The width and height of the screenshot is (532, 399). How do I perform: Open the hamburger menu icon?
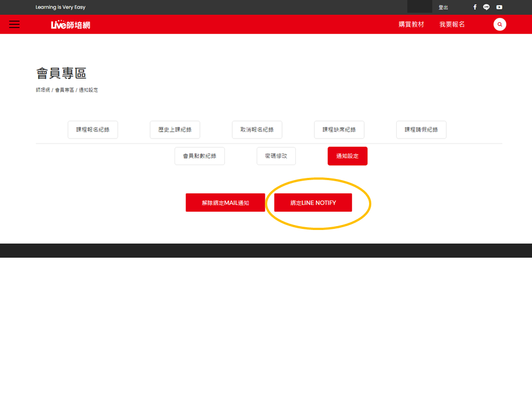click(x=14, y=24)
